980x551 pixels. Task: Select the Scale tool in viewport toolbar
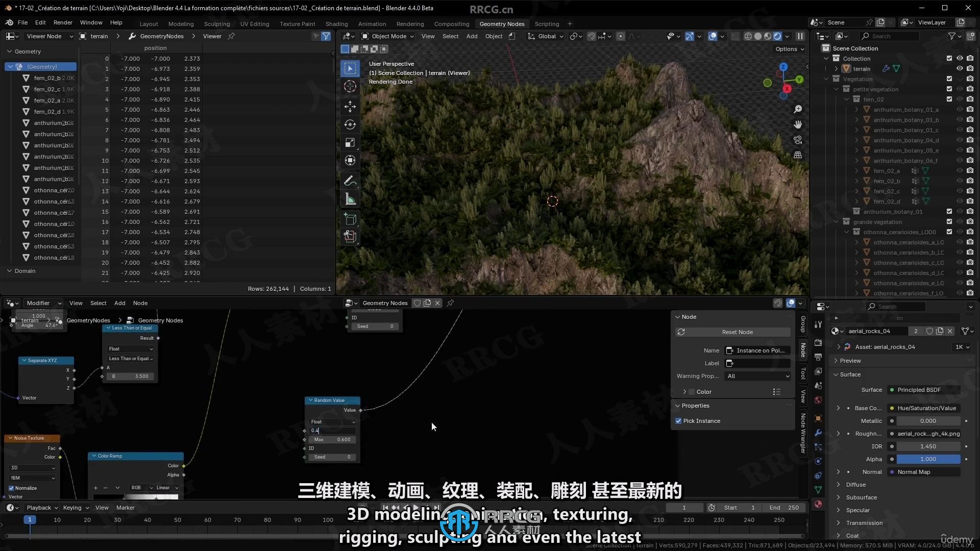click(350, 142)
